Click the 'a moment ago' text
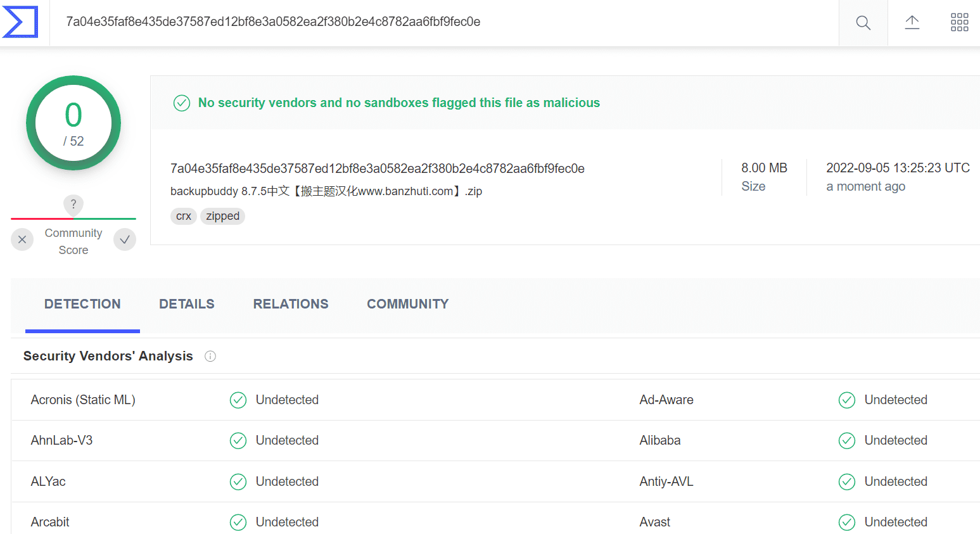Image resolution: width=980 pixels, height=534 pixels. point(865,186)
